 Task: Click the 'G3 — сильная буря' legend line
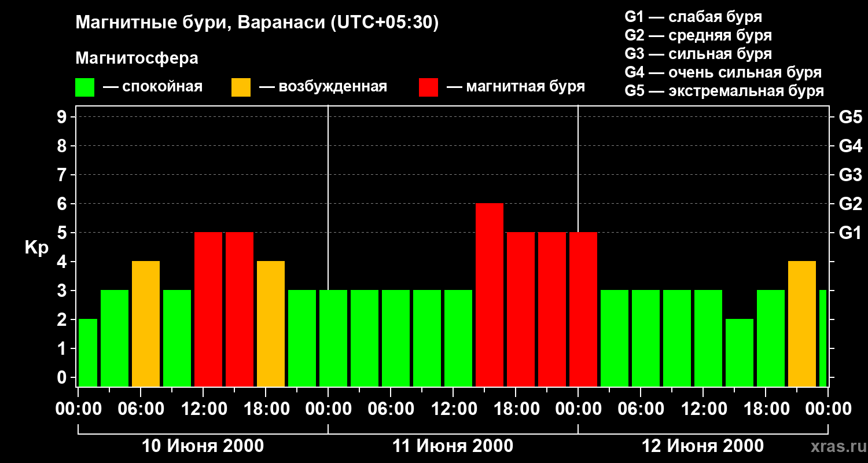pyautogui.click(x=698, y=54)
